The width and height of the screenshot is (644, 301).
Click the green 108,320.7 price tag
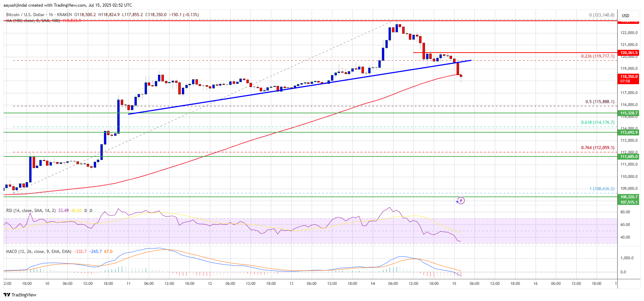629,197
